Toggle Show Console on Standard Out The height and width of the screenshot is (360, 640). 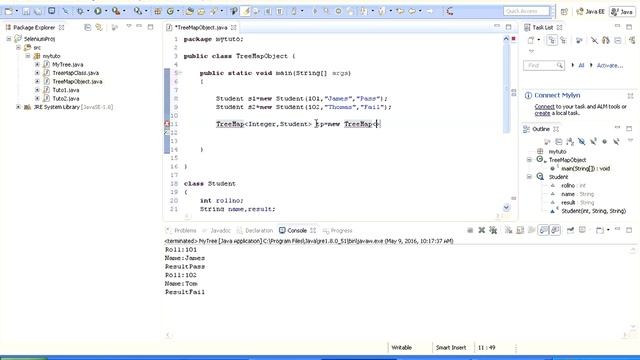(x=544, y=231)
